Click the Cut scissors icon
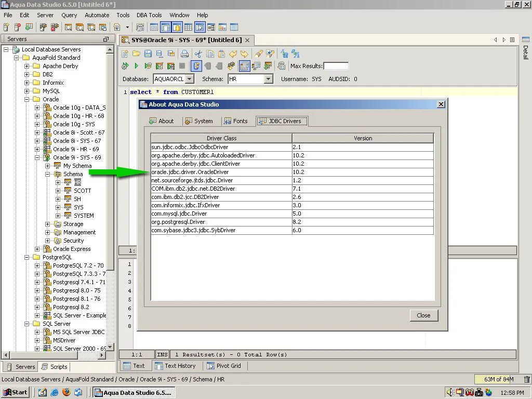 [x=198, y=54]
